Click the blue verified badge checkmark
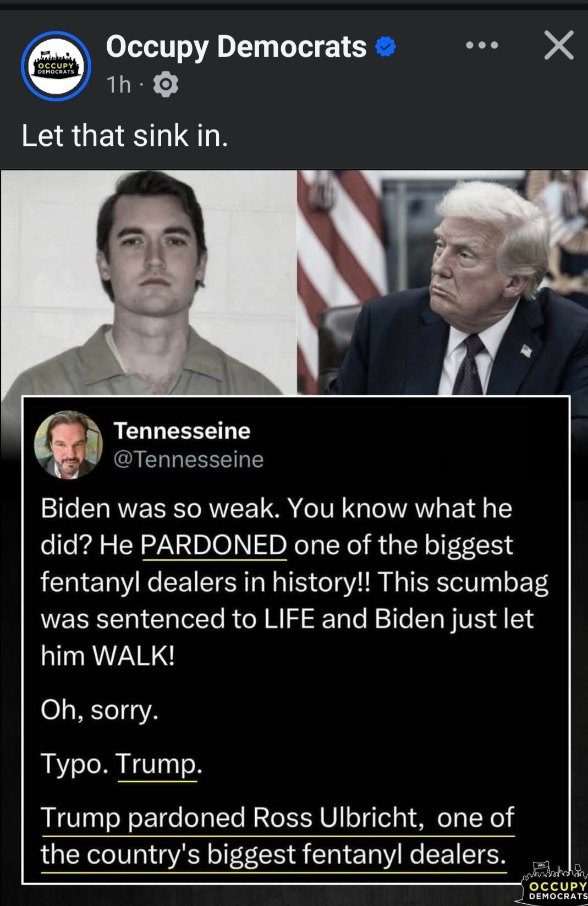 [x=386, y=47]
